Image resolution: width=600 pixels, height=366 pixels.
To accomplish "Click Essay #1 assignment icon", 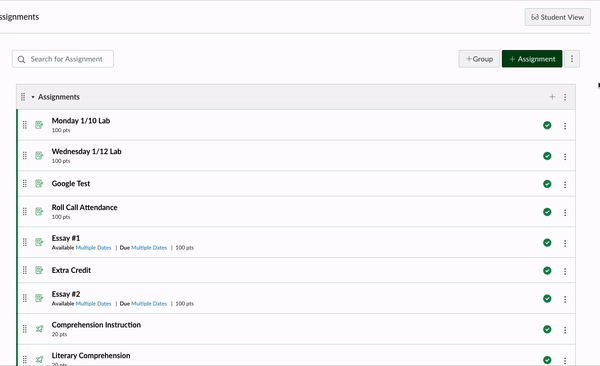I will point(39,242).
